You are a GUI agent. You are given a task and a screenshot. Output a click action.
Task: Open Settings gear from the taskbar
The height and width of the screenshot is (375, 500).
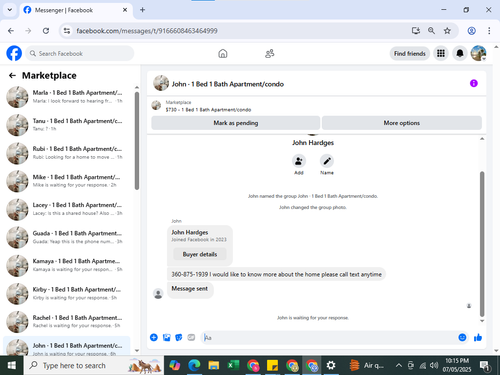(331, 366)
